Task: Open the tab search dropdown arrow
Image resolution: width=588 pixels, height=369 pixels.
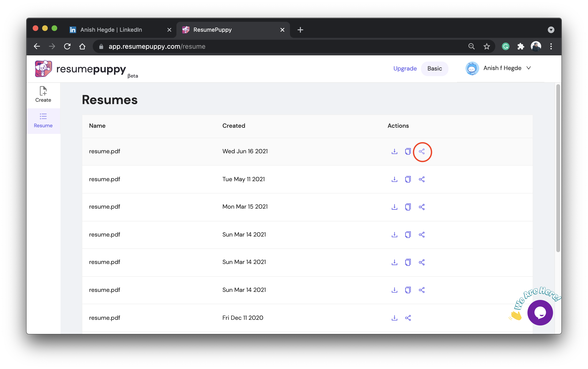Action: 551,30
